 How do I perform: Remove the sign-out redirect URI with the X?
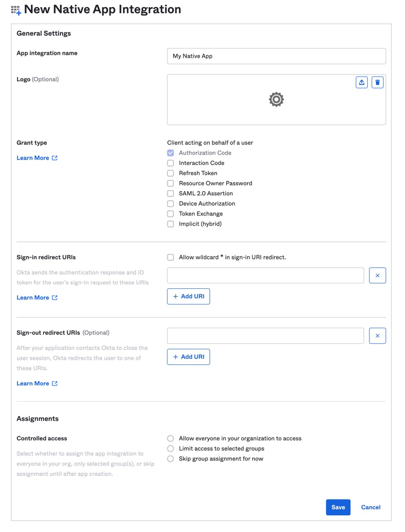(x=377, y=336)
